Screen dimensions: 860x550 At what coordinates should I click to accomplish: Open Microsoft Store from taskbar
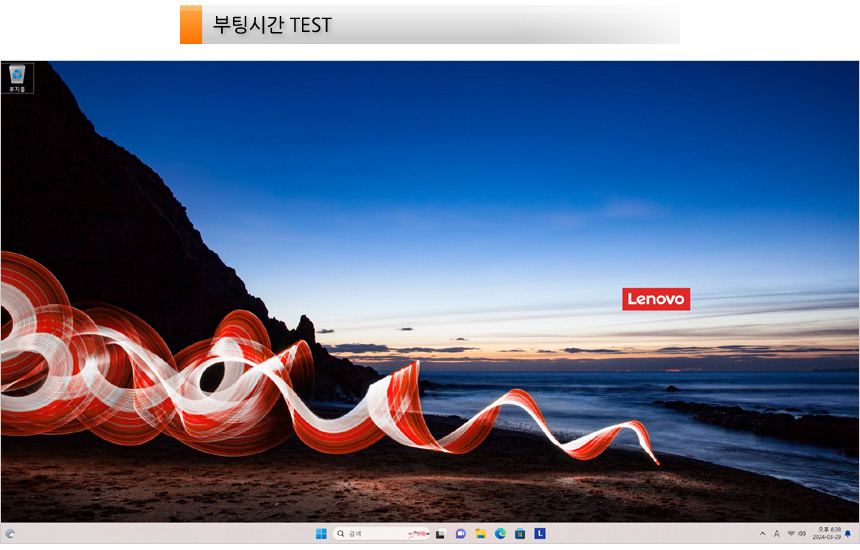tap(520, 534)
